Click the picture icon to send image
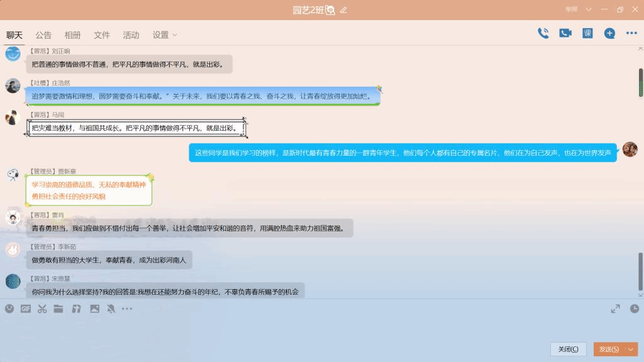 coord(94,309)
